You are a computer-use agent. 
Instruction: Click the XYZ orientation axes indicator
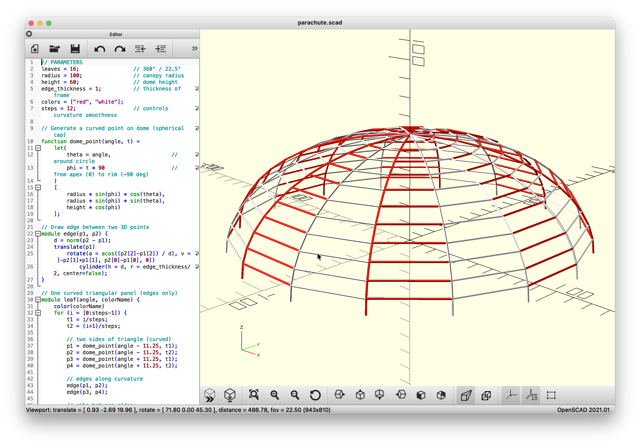[x=249, y=341]
